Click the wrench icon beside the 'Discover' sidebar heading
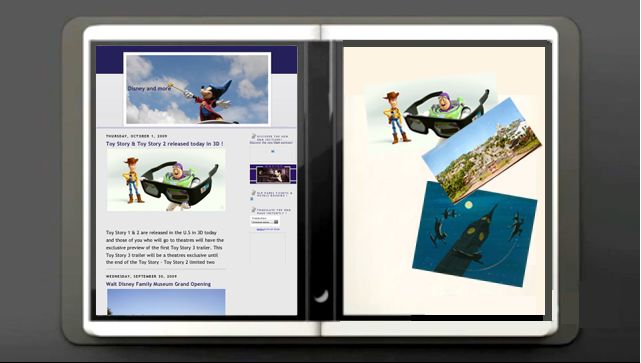The width and height of the screenshot is (641, 363). pyautogui.click(x=253, y=136)
